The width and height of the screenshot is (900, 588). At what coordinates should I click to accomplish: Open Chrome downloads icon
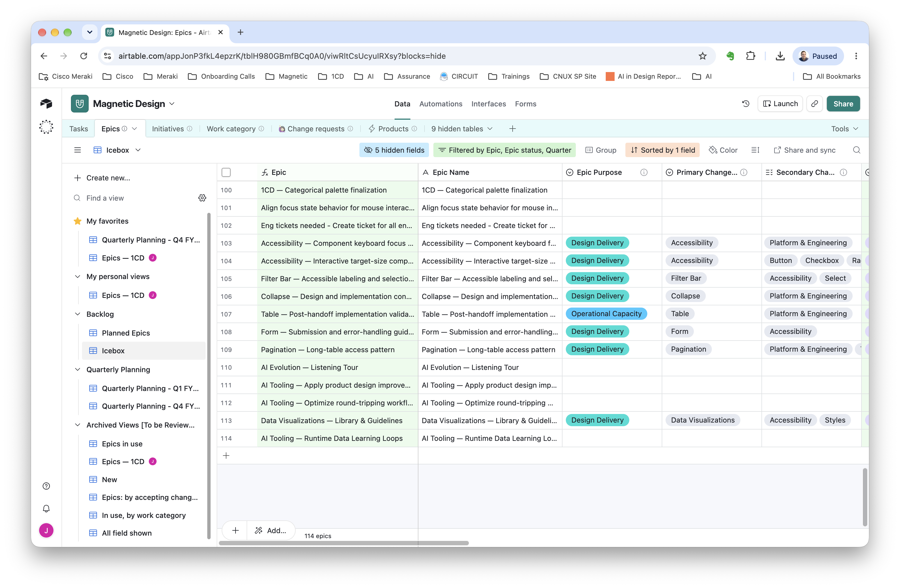pos(780,56)
